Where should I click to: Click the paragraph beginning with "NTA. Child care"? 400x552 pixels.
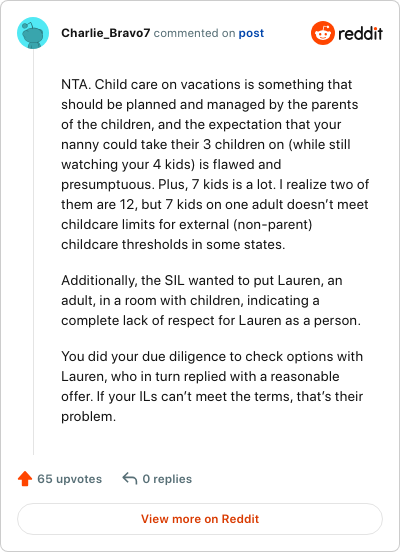pyautogui.click(x=215, y=164)
